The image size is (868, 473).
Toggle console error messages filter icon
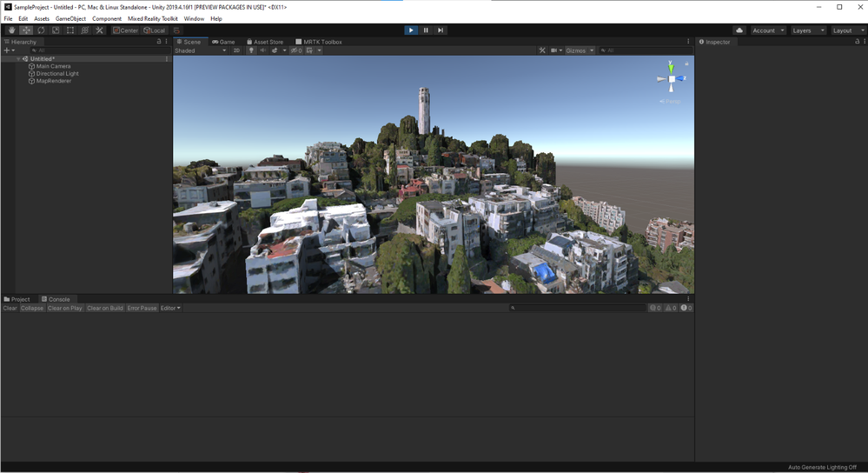point(686,308)
